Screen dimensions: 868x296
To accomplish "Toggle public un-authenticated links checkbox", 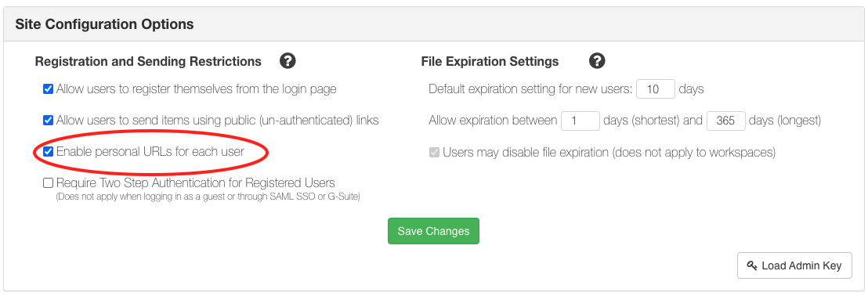I will pyautogui.click(x=48, y=120).
